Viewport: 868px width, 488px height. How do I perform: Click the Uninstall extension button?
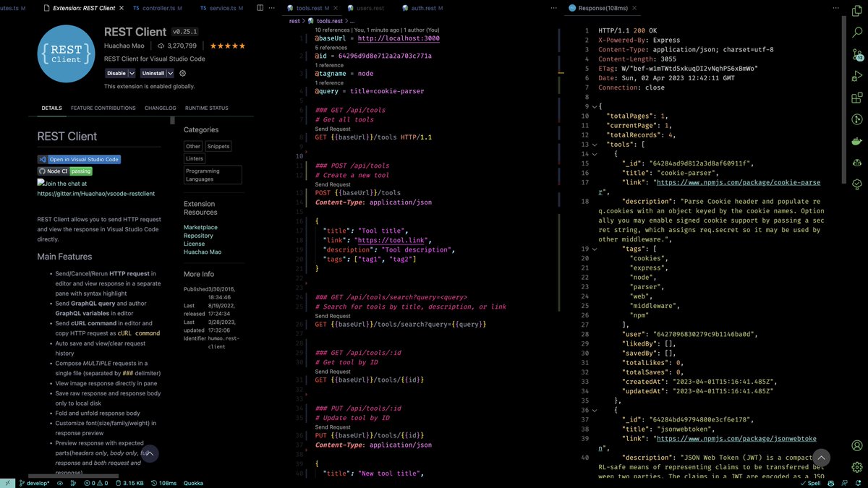click(x=153, y=73)
